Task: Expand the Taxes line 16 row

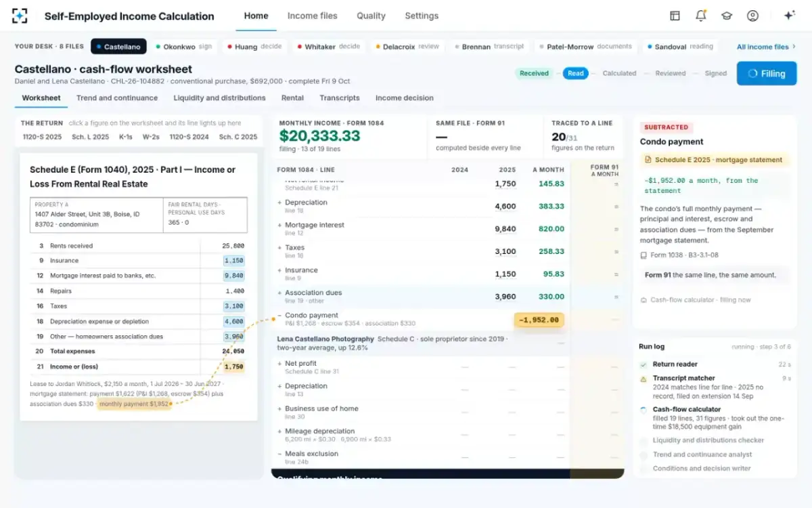Action: [x=279, y=248]
